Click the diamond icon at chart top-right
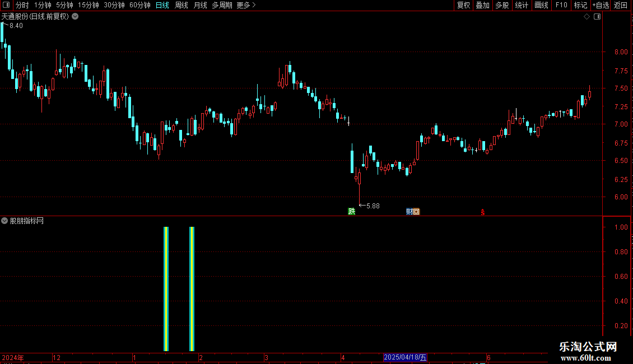 587,17
